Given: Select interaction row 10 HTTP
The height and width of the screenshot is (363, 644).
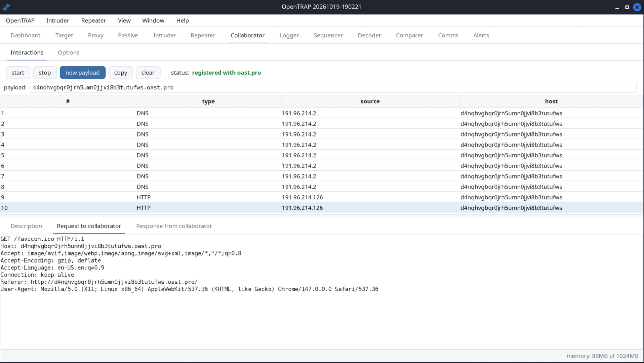Looking at the screenshot, I should 322,208.
